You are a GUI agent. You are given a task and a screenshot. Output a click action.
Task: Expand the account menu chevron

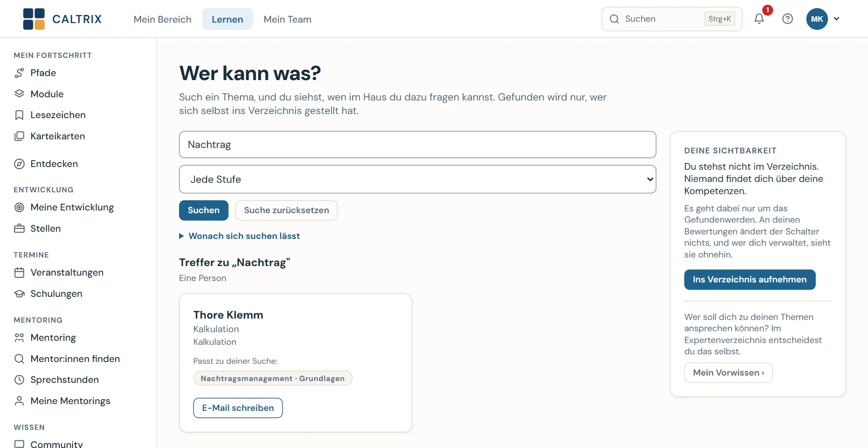pos(836,19)
